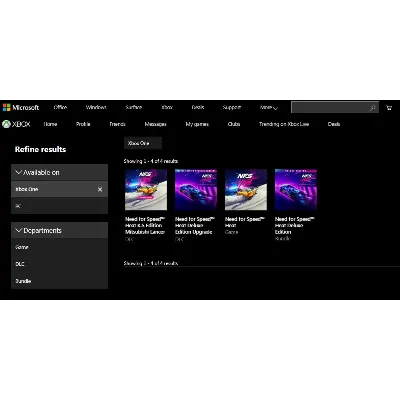This screenshot has height=400, width=400.
Task: Click Heat Deluxe Edition title link
Action: coord(295,225)
